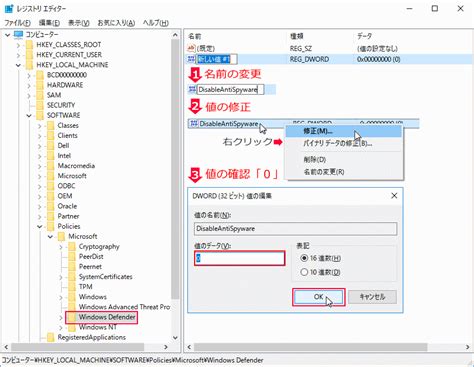This screenshot has width=474, height=367.
Task: Collapse the HKEY_LOCAL_MACHINE node
Action: pos(18,65)
